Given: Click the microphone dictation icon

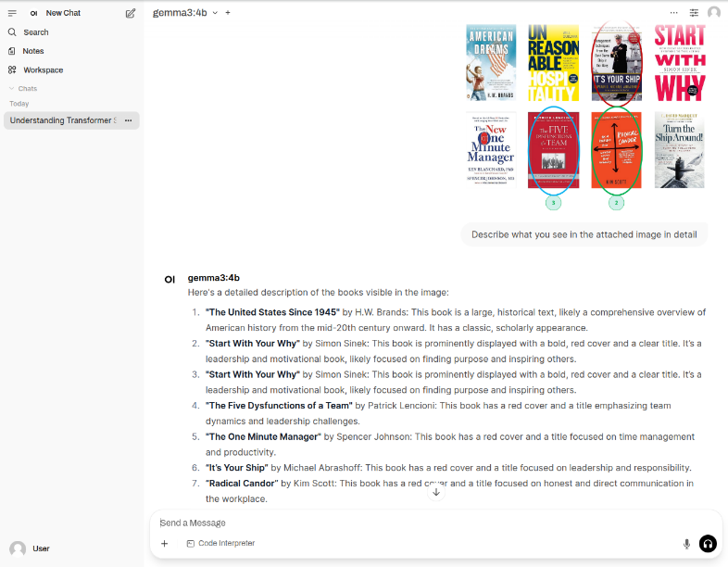Looking at the screenshot, I should pos(686,544).
